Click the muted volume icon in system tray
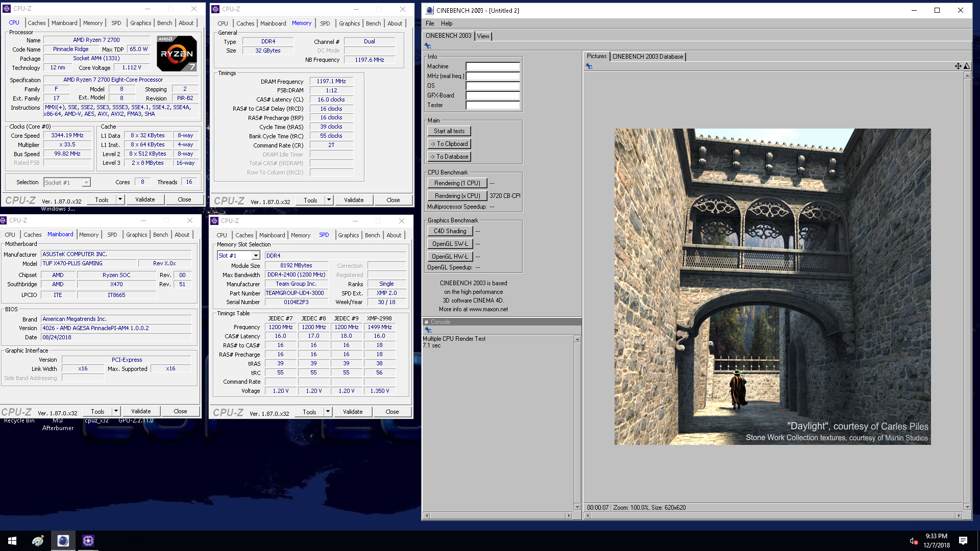 913,541
